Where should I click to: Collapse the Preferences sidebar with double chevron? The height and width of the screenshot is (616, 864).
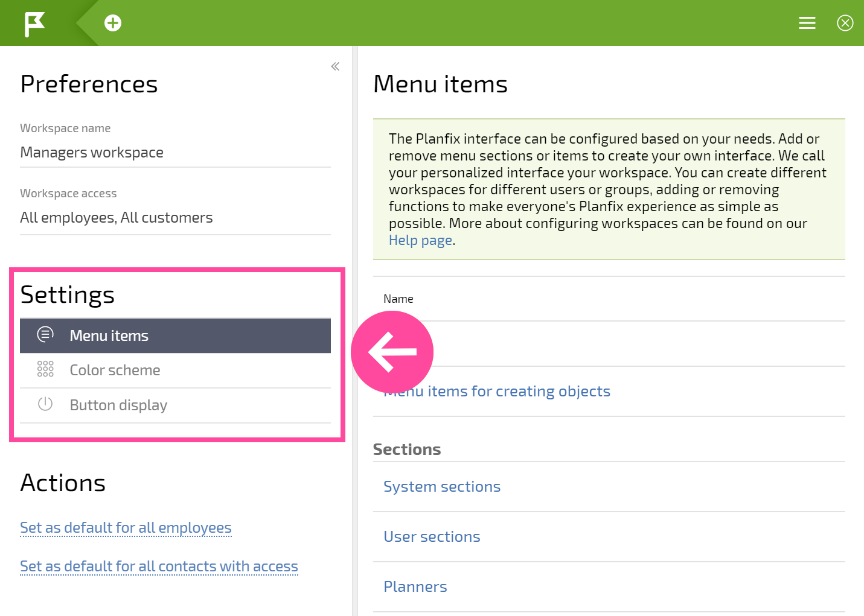click(335, 66)
